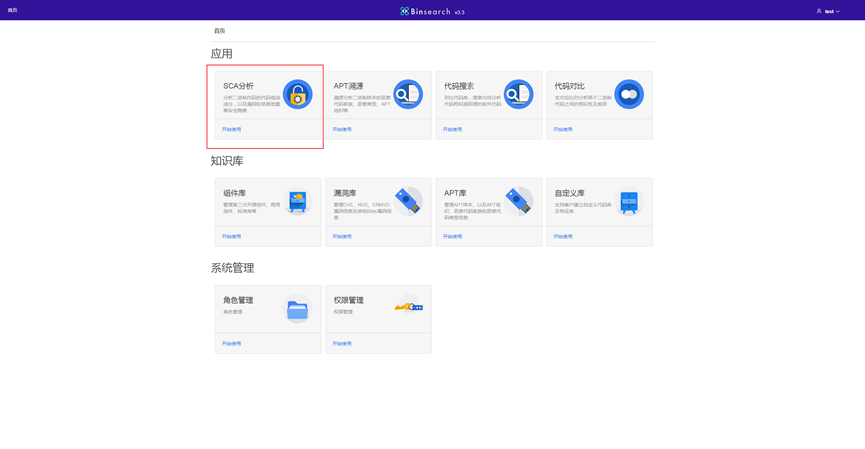Click the 组件库 component library icon
Viewport: 865px width, 449px height.
click(297, 202)
